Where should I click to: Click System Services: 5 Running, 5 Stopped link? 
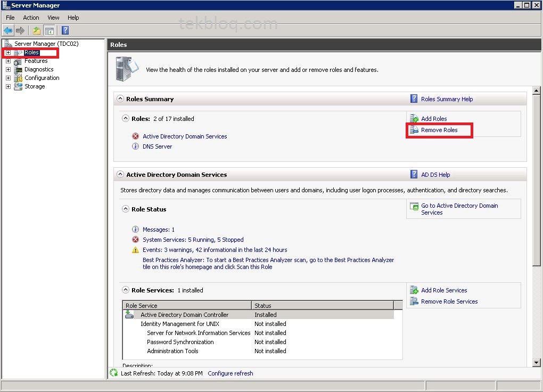(x=193, y=240)
